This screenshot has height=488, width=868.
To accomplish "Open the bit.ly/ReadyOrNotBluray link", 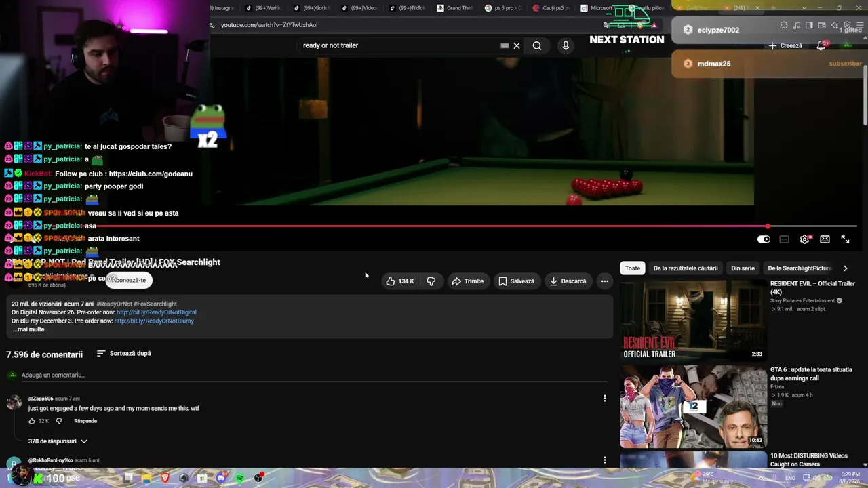I will tap(154, 321).
